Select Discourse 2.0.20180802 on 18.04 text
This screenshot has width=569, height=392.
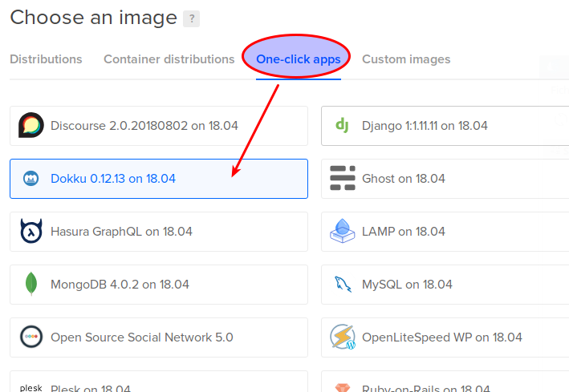(x=144, y=126)
